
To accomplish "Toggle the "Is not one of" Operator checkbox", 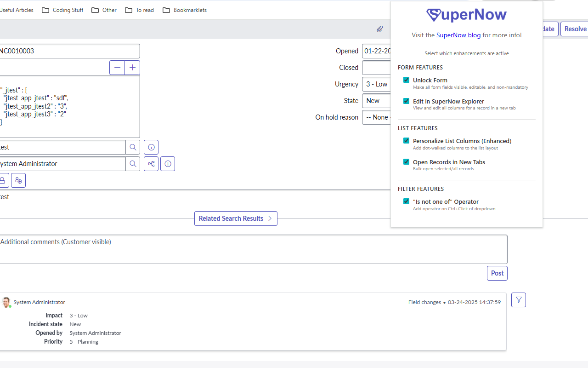I will [x=406, y=201].
